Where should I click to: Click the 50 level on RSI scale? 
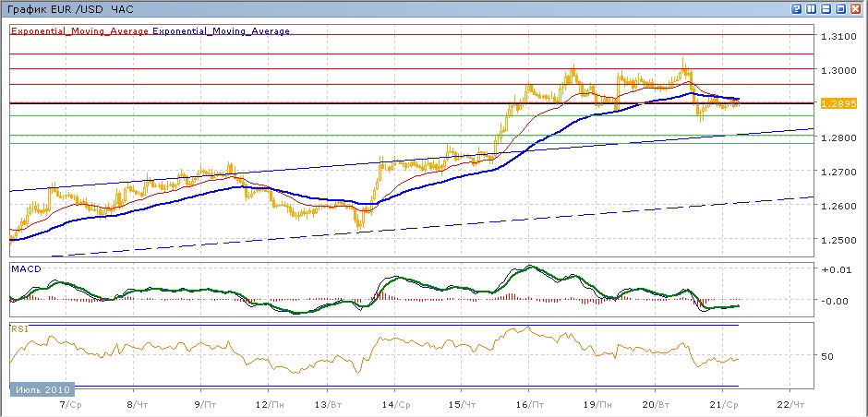pyautogui.click(x=827, y=357)
